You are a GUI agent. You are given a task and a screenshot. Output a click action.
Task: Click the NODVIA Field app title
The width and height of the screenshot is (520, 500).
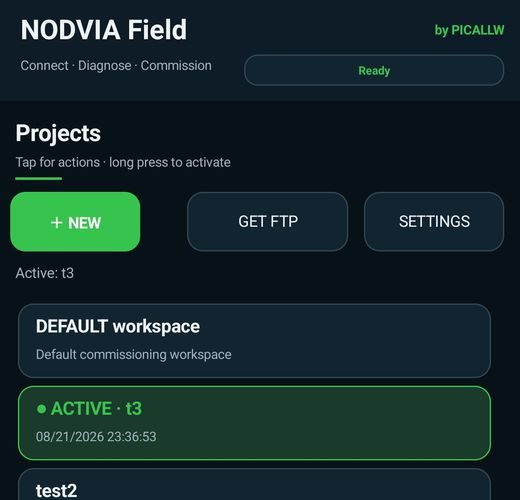(x=104, y=30)
